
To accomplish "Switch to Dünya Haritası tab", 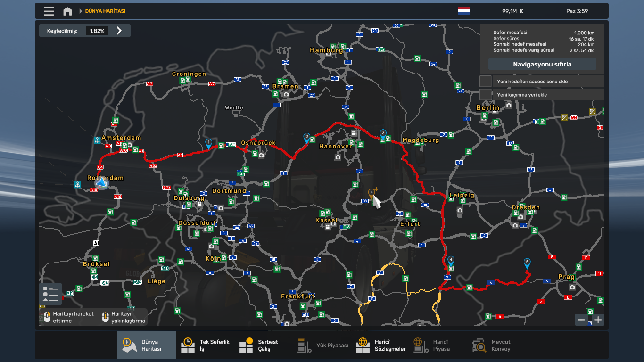I will [x=147, y=346].
